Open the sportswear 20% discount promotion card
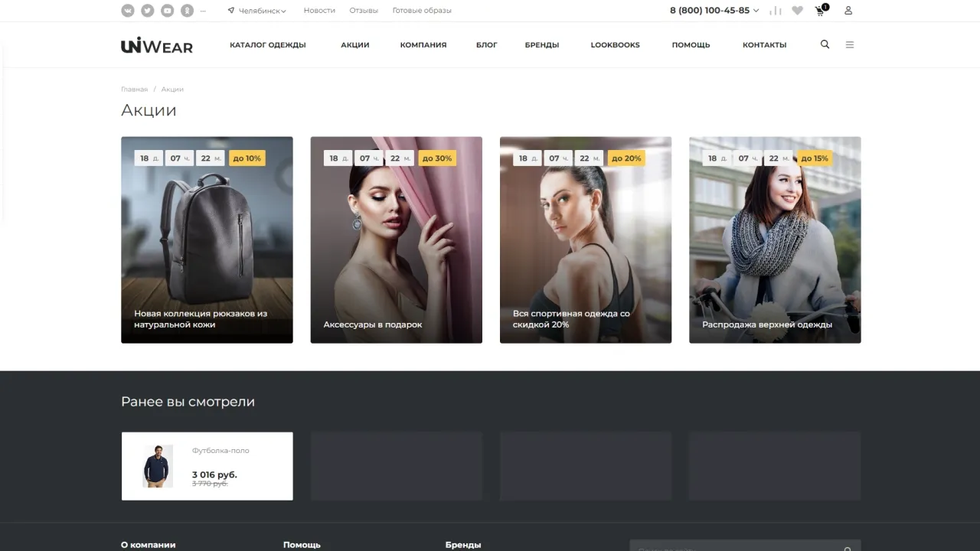The width and height of the screenshot is (980, 551). click(x=586, y=240)
